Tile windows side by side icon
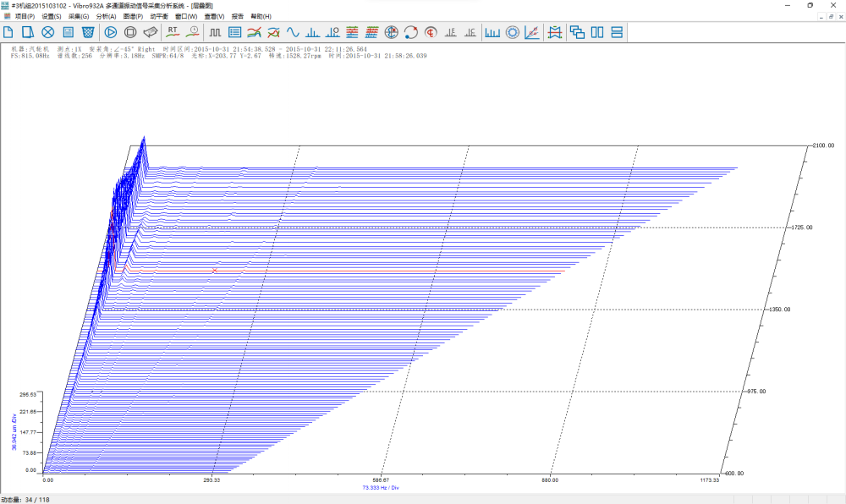Image resolution: width=846 pixels, height=504 pixels. click(x=597, y=32)
